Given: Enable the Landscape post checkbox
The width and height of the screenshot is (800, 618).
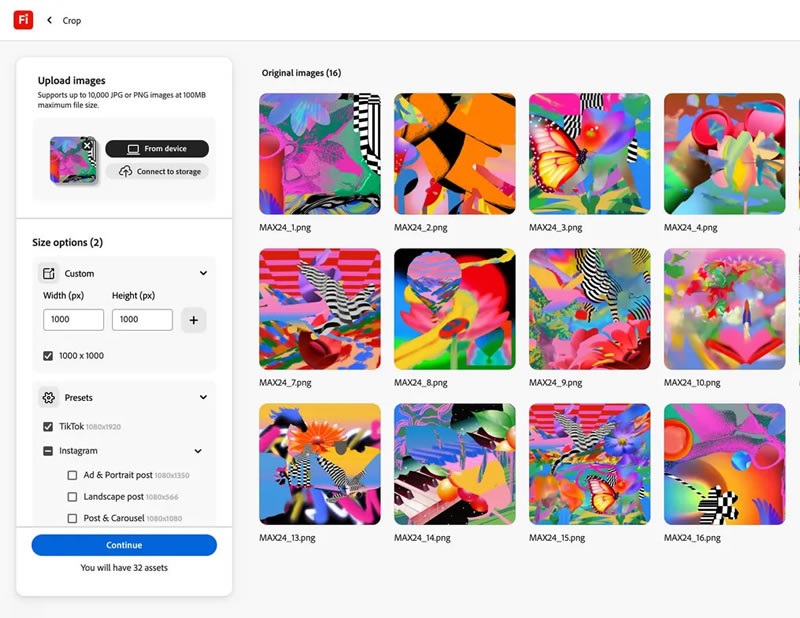Looking at the screenshot, I should (x=72, y=497).
